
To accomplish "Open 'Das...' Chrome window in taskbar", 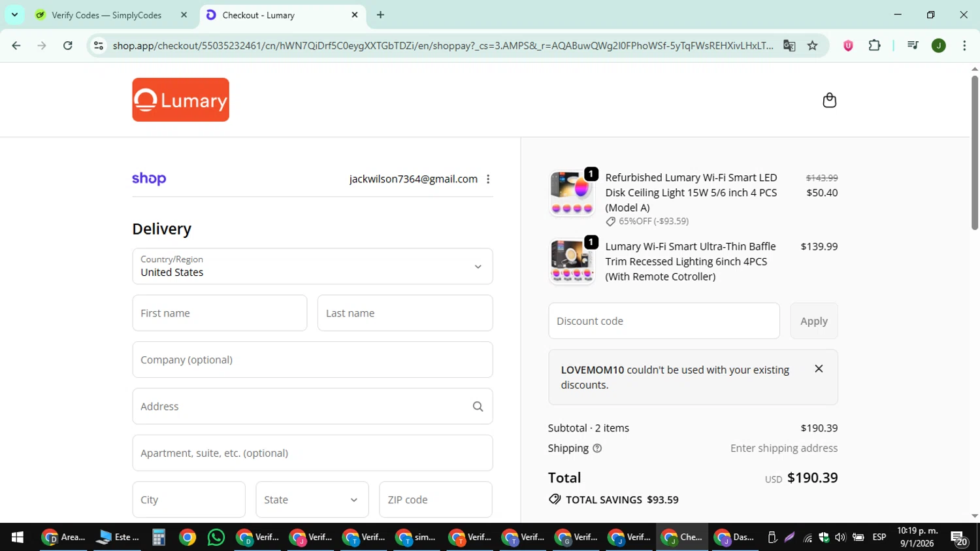I will coord(734,537).
